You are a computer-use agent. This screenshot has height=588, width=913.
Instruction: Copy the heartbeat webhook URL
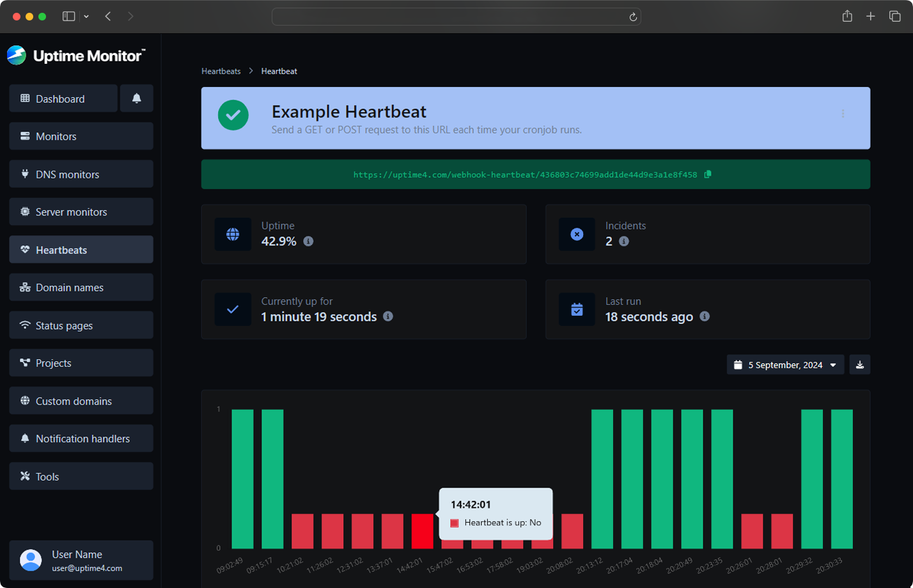click(x=707, y=173)
